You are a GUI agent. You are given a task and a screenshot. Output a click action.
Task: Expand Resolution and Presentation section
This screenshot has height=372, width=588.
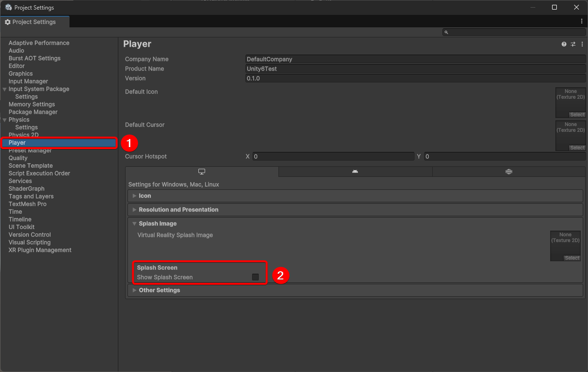click(x=135, y=209)
